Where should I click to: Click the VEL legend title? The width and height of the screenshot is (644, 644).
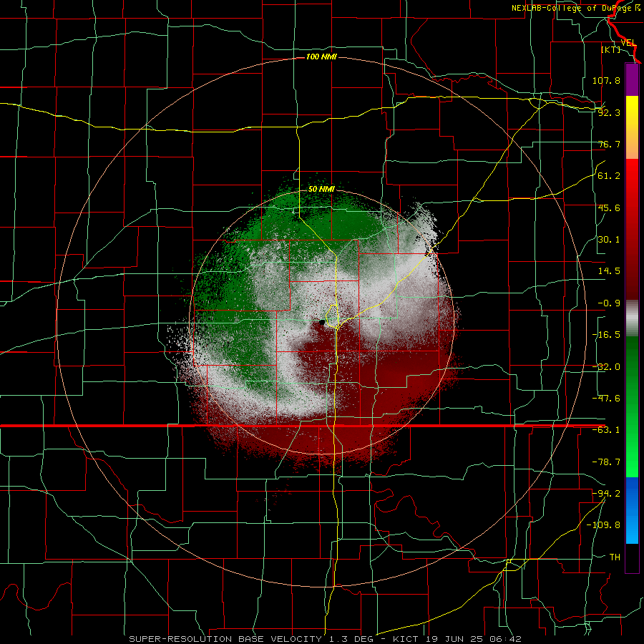[628, 43]
